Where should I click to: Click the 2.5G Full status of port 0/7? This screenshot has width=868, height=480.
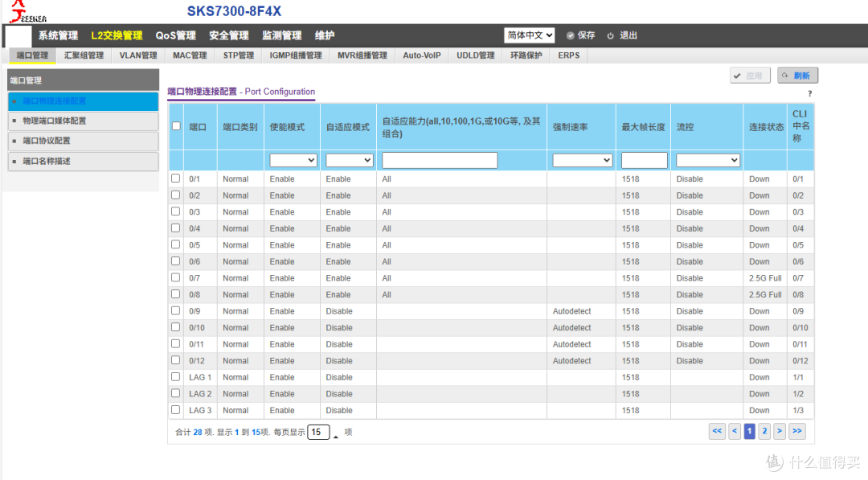point(765,278)
